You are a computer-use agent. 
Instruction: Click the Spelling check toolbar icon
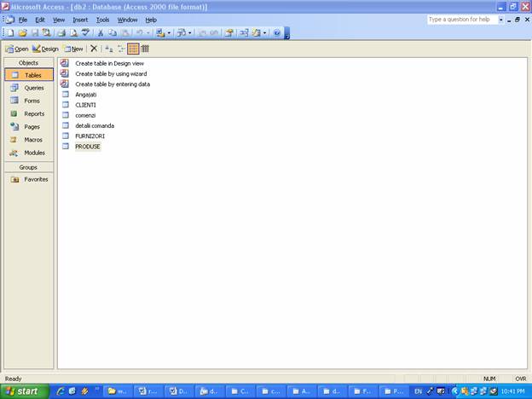click(85, 33)
